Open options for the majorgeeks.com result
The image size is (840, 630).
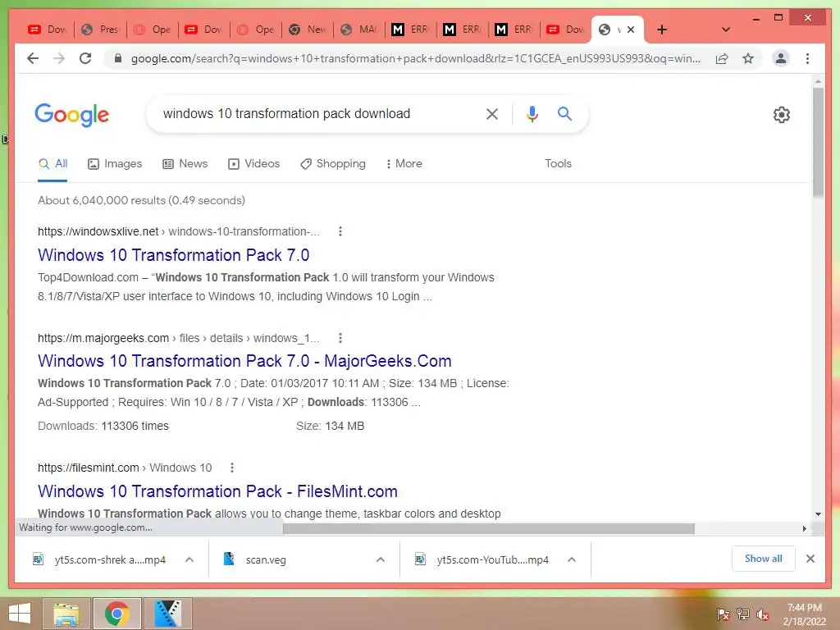340,338
